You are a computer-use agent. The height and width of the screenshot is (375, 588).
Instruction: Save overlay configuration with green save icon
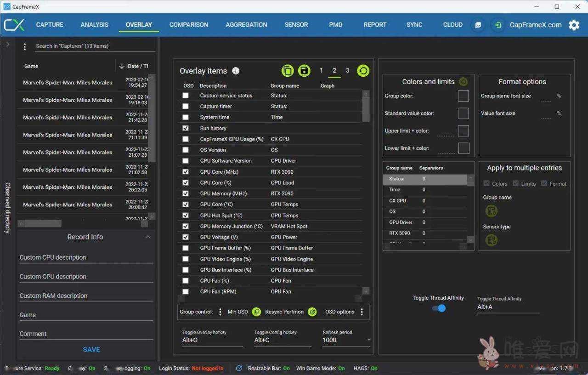(x=304, y=71)
